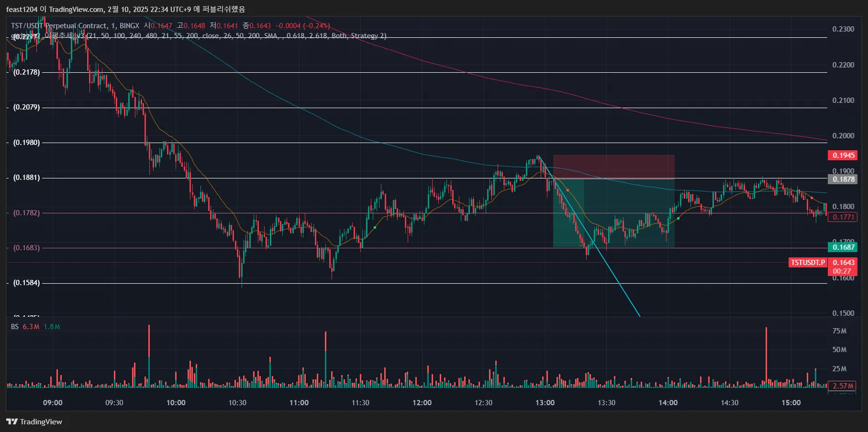The width and height of the screenshot is (868, 432).
Task: Click the 0.1643 last price tag
Action: click(x=843, y=263)
